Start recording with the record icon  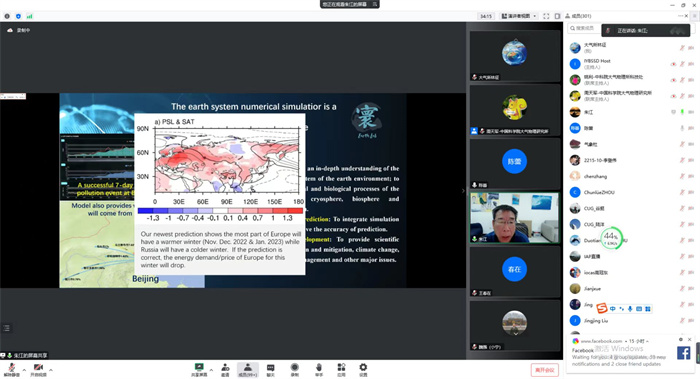(295, 369)
